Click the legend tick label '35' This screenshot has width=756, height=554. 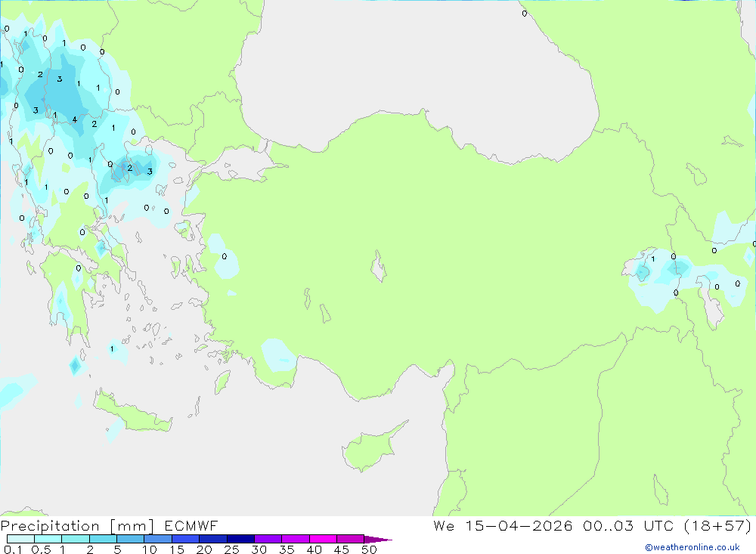click(x=287, y=549)
